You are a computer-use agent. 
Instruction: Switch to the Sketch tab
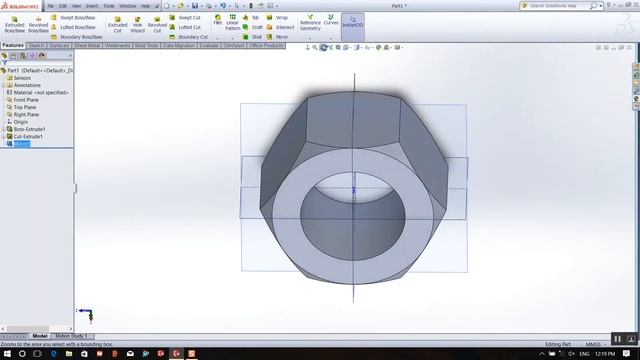coord(36,45)
